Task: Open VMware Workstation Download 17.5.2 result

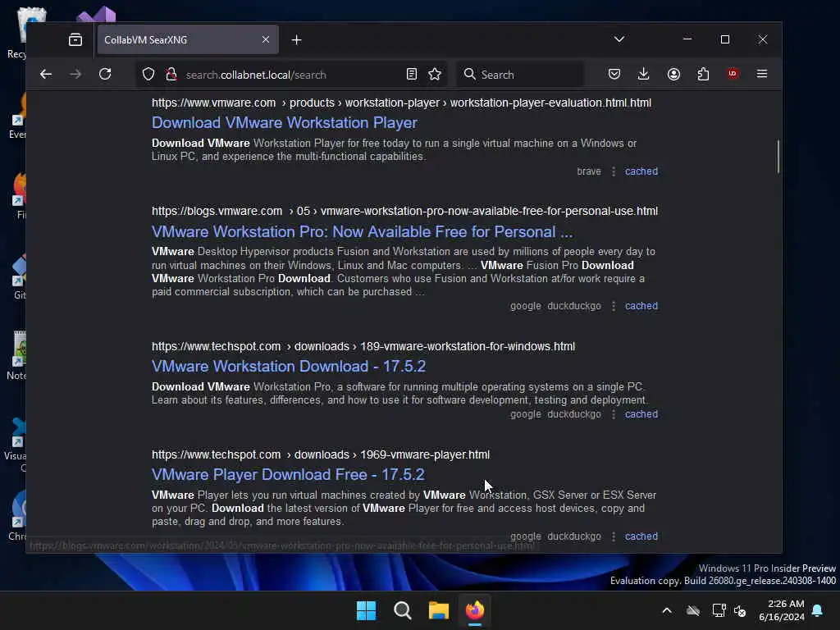Action: pos(289,367)
